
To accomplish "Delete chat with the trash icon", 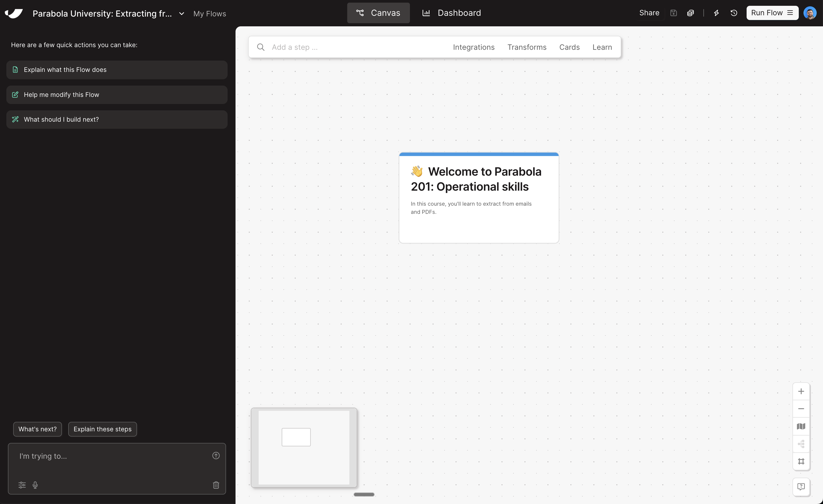I will pos(216,485).
